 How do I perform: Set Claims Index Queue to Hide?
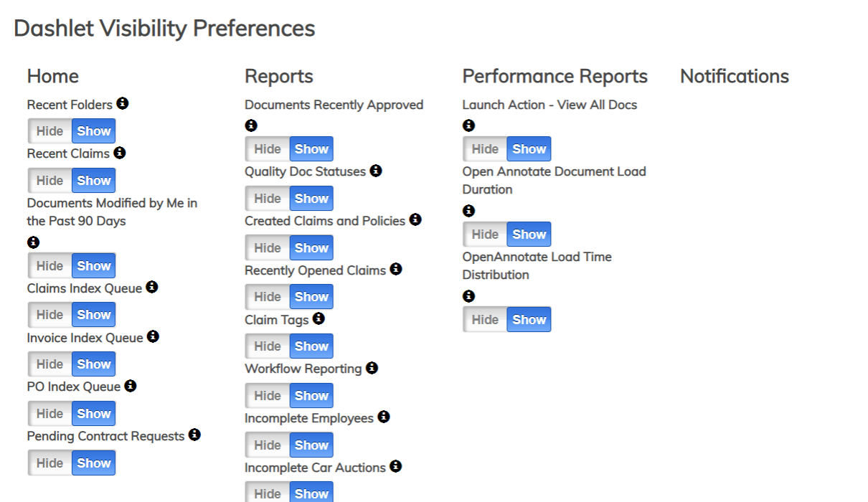(x=50, y=315)
